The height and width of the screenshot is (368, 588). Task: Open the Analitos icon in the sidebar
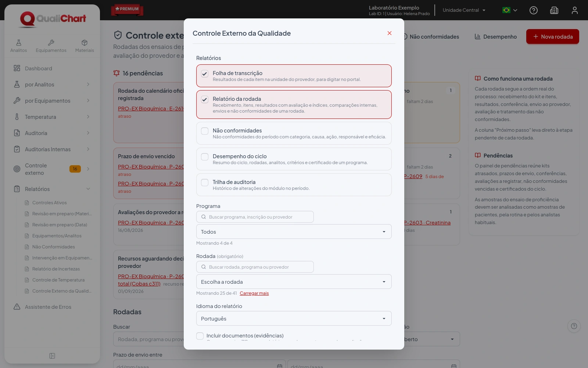[x=18, y=43]
